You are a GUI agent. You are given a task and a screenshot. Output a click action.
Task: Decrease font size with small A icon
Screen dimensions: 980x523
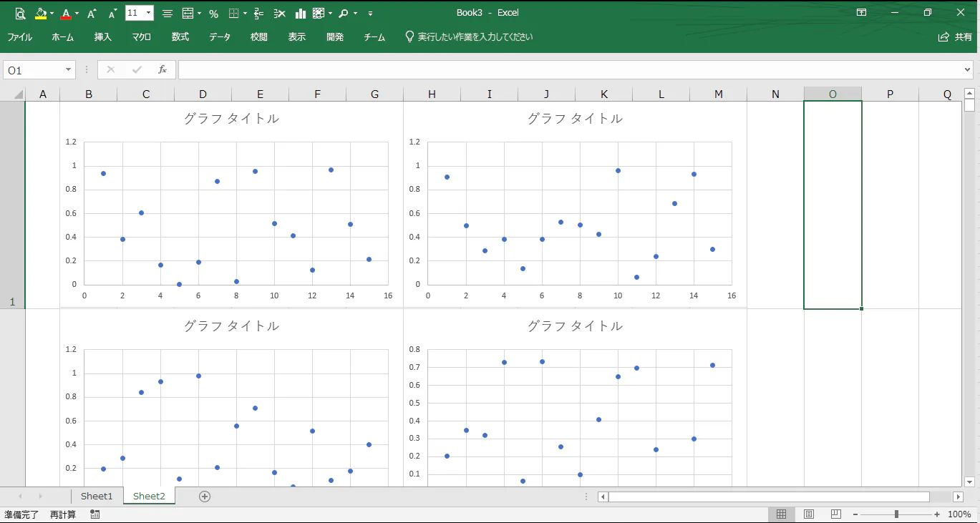[x=112, y=13]
